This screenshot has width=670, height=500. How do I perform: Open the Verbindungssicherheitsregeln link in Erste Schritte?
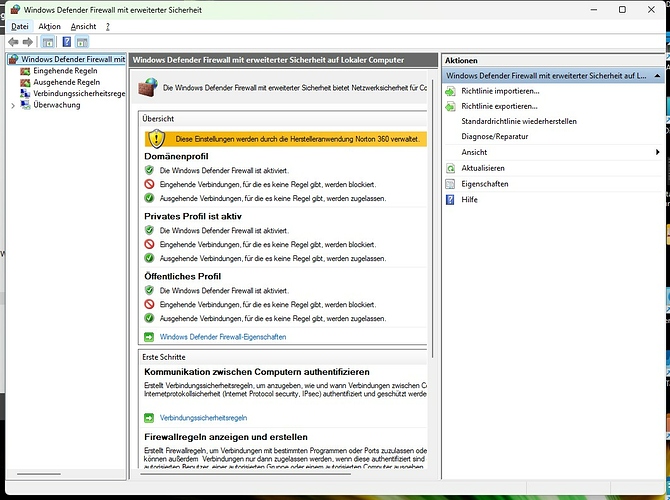pos(203,418)
